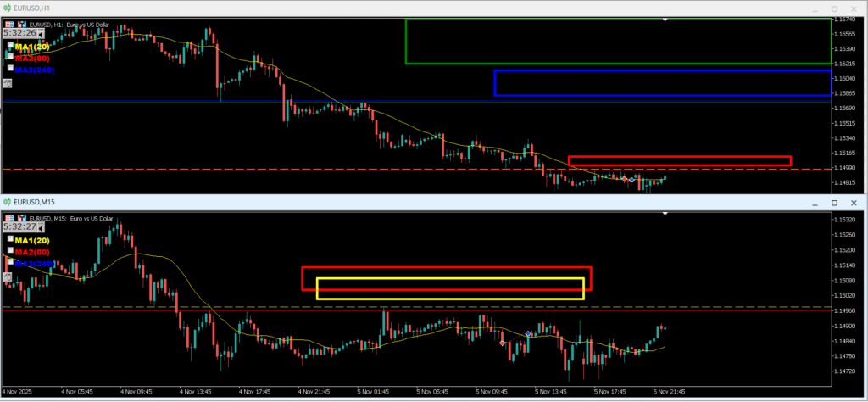The height and width of the screenshot is (402, 868).
Task: Click the one-click trading icon in H1 chart
Action: click(20, 25)
